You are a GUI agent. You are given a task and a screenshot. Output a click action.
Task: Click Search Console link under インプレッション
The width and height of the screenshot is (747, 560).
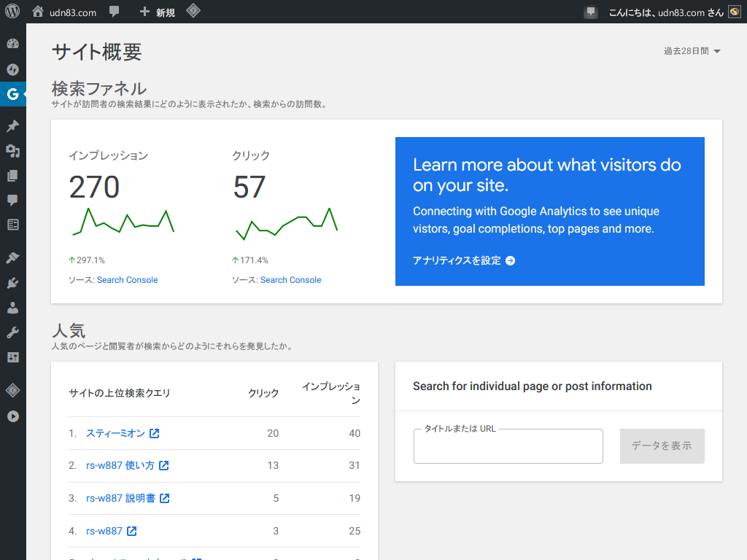pos(127,280)
